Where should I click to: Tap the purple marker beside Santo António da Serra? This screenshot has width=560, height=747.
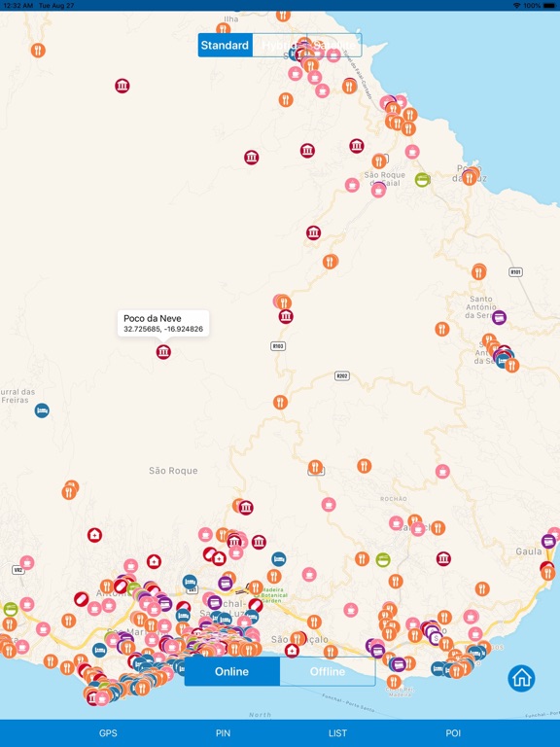click(499, 317)
